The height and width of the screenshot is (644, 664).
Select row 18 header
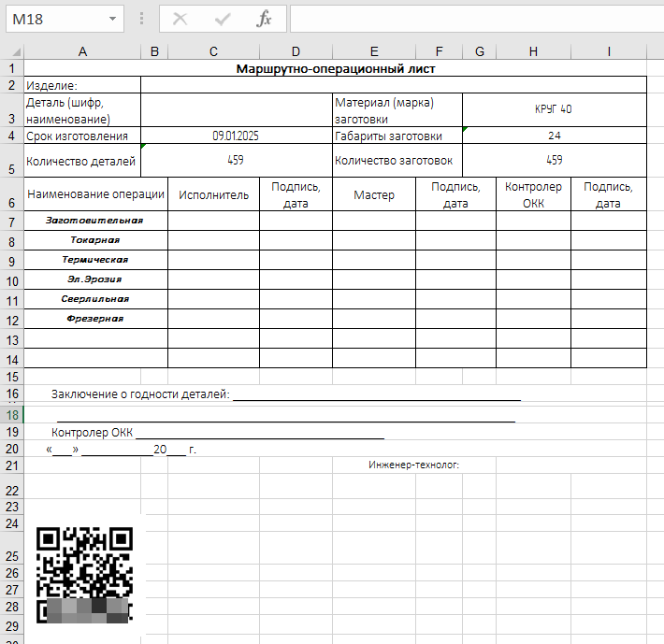pos(12,415)
